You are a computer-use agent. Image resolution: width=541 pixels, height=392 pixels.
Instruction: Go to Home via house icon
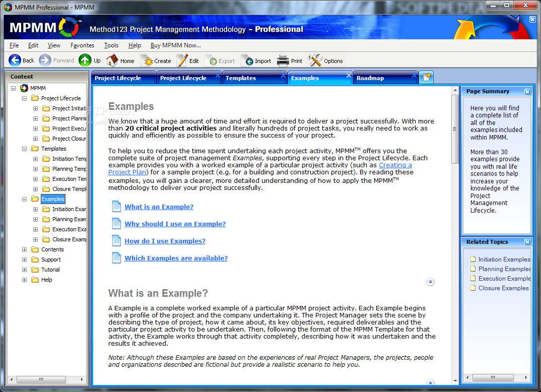pos(112,60)
